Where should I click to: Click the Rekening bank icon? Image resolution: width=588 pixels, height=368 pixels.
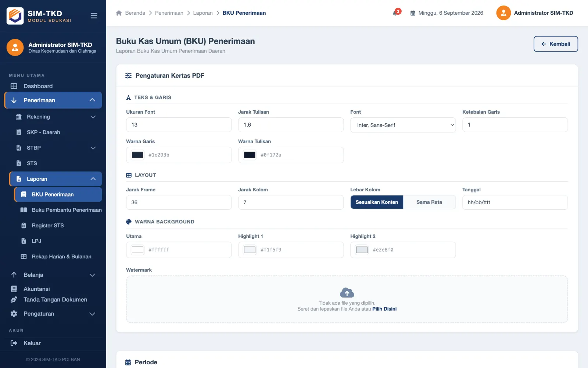(19, 117)
